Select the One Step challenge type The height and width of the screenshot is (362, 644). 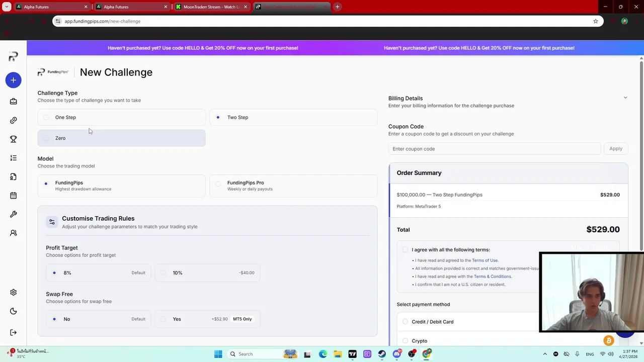pos(121,117)
